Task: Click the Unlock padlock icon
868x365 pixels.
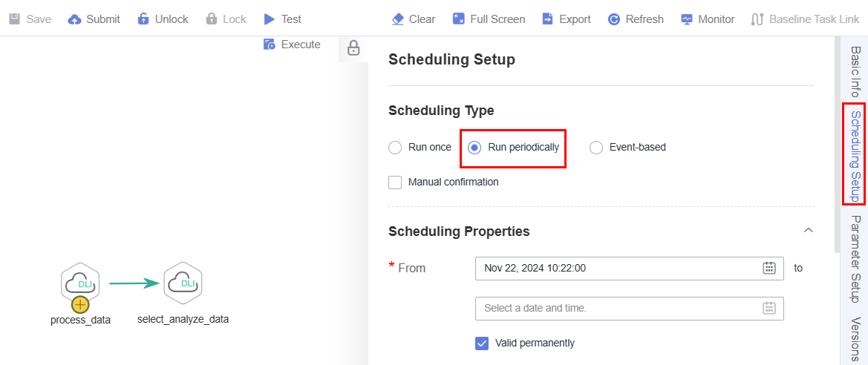Action: pos(143,19)
